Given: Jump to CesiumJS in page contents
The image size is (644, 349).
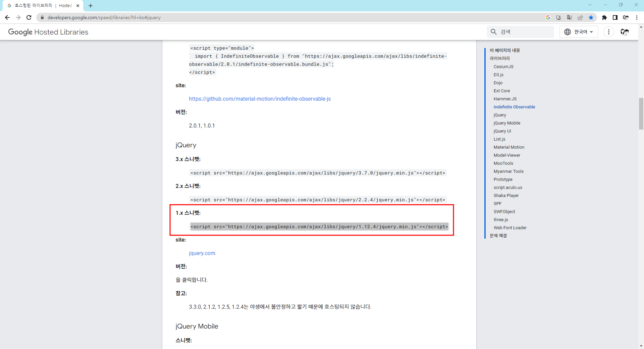Looking at the screenshot, I should 503,66.
